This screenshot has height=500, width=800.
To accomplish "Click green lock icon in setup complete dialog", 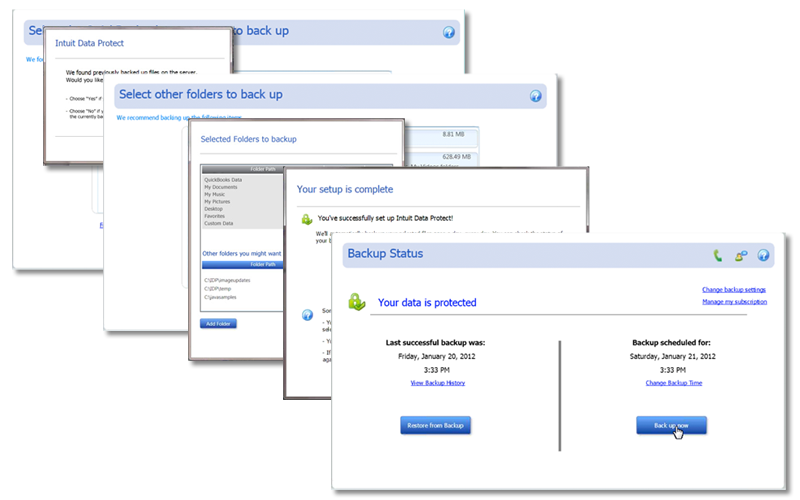I will click(307, 216).
